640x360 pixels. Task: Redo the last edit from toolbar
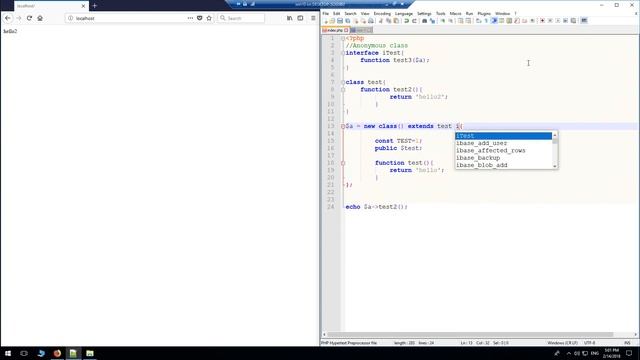coord(414,20)
